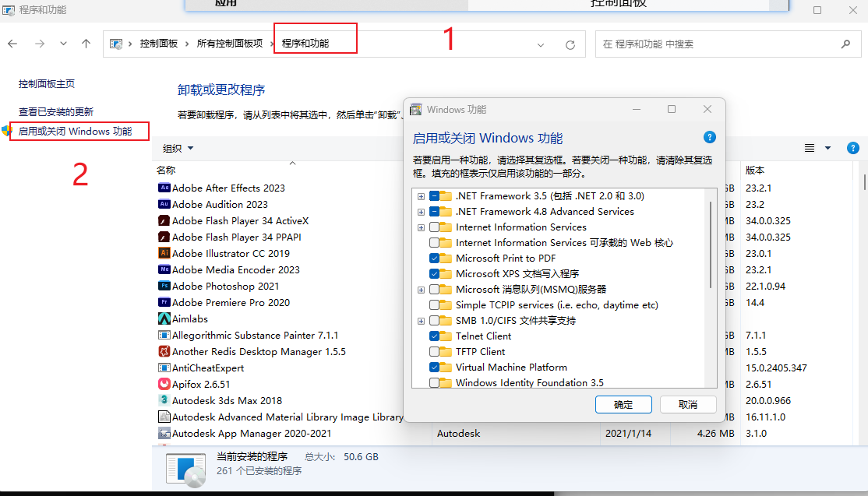This screenshot has height=496, width=868.
Task: Expand SMB 1.0/CIFS node
Action: 422,321
